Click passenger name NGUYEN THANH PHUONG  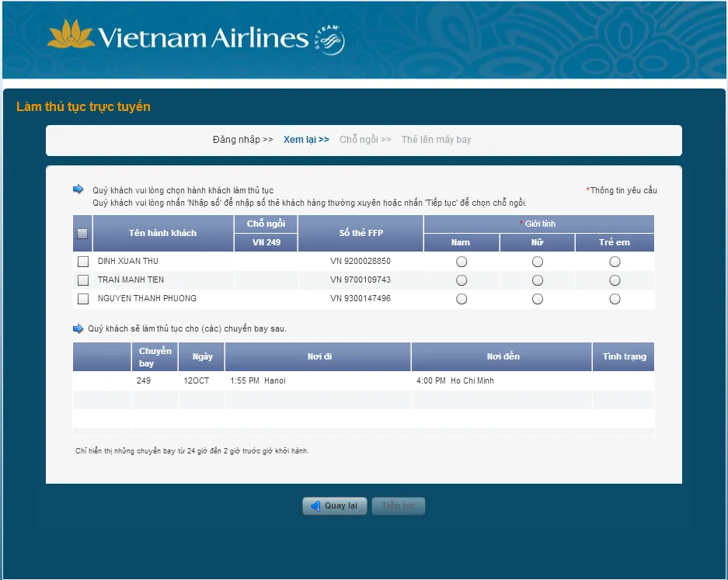point(147,298)
